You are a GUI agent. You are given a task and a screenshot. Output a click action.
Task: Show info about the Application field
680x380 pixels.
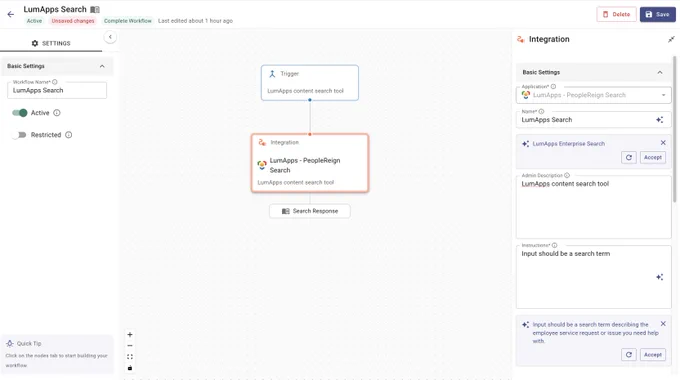pyautogui.click(x=553, y=87)
